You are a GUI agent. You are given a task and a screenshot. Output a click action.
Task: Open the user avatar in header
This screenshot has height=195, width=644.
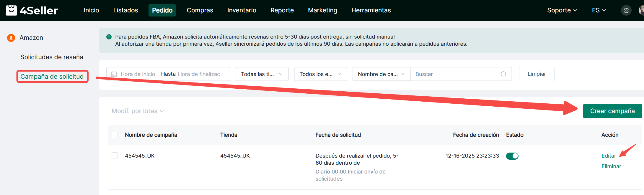pyautogui.click(x=641, y=11)
